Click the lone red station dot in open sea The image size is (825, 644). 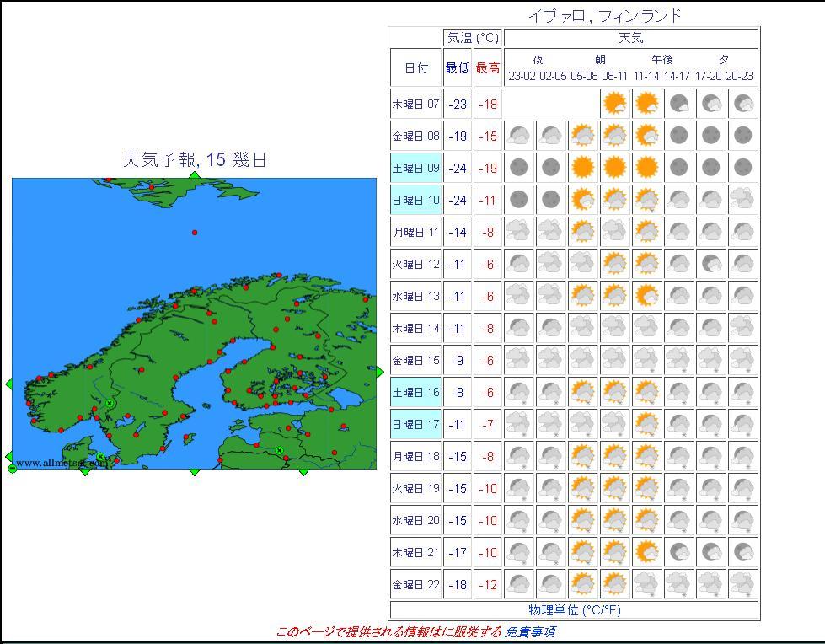click(x=195, y=233)
